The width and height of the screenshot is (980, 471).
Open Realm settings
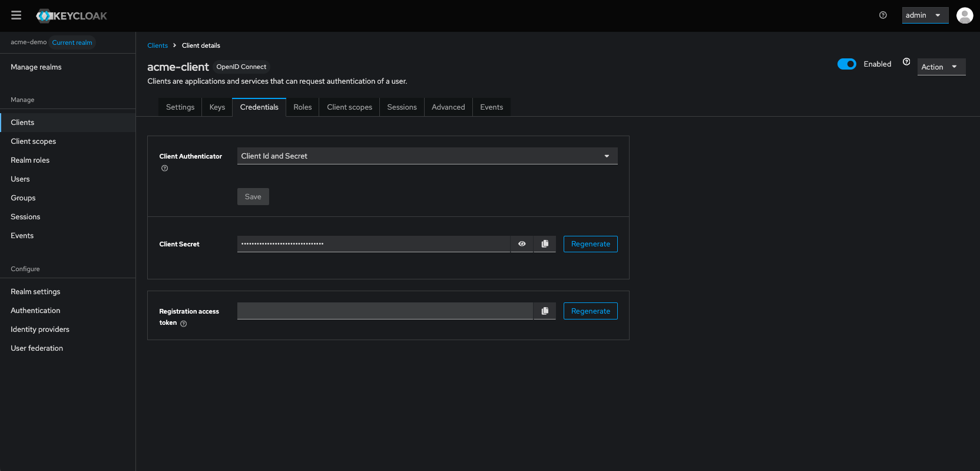coord(68,292)
